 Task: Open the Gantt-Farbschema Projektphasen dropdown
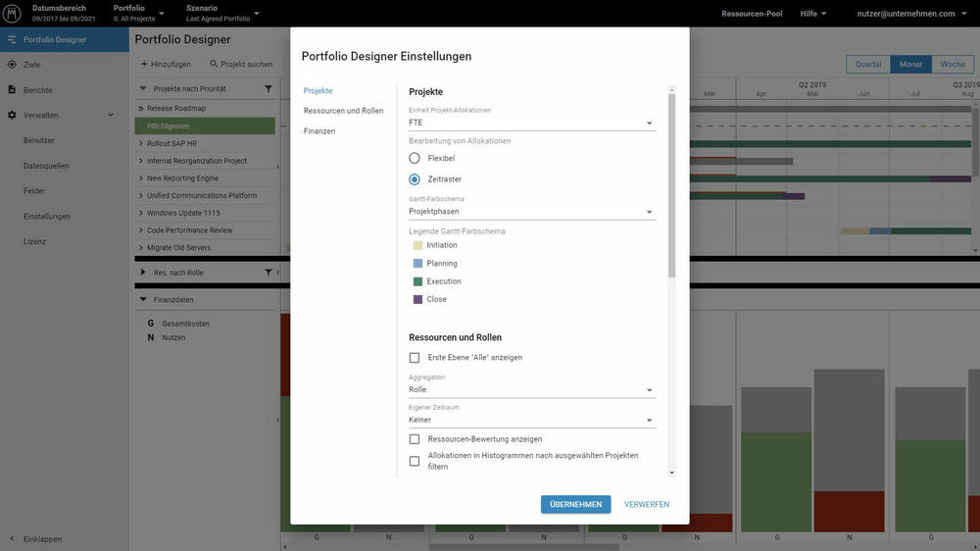[531, 212]
